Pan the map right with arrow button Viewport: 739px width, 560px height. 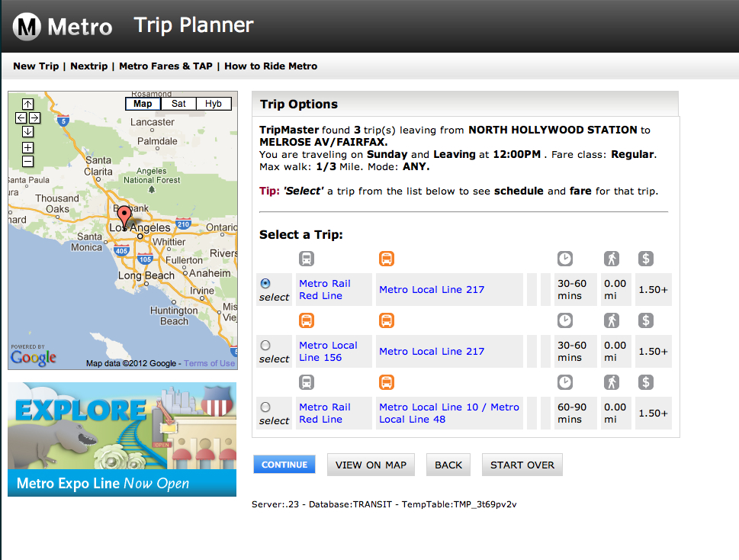click(35, 117)
